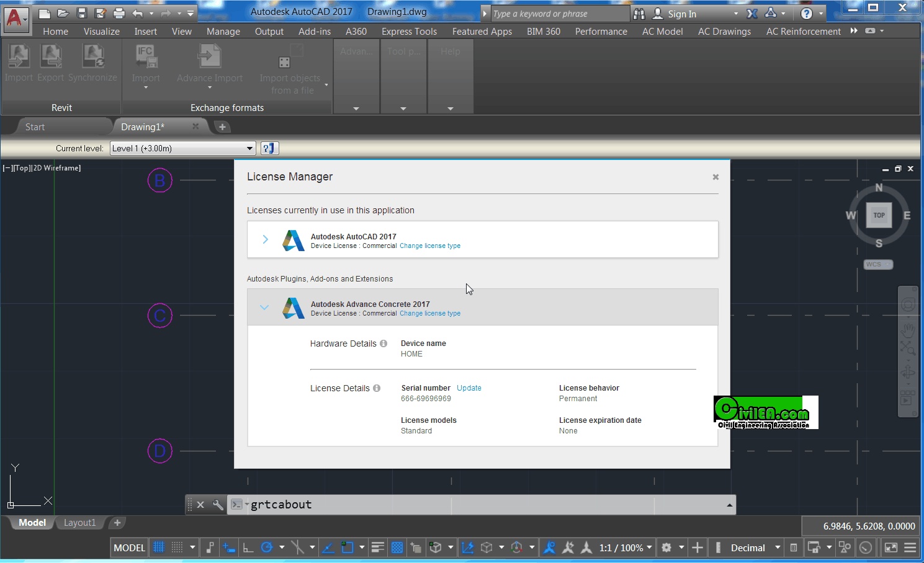Click the Plot printer icon
The width and height of the screenshot is (924, 563).
(x=119, y=13)
